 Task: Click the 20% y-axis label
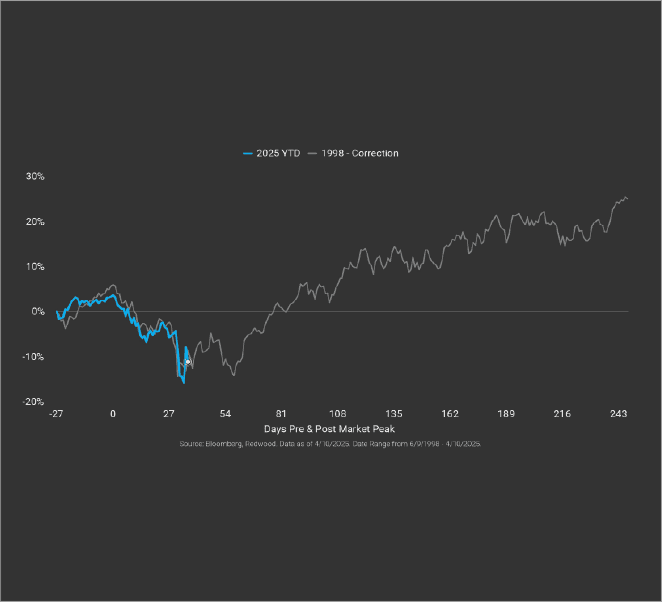(x=35, y=221)
